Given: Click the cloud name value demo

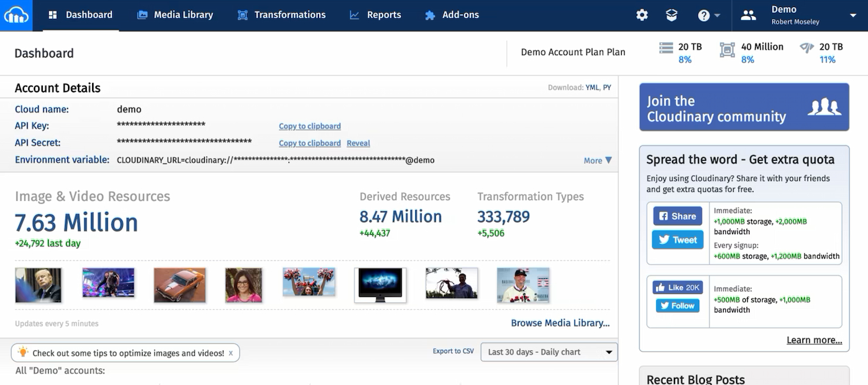Looking at the screenshot, I should tap(129, 109).
